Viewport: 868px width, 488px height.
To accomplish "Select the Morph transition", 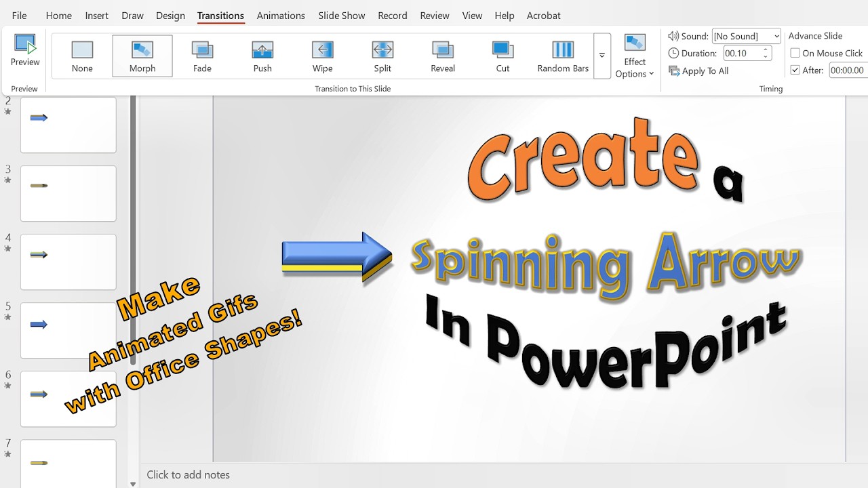I will tap(142, 56).
